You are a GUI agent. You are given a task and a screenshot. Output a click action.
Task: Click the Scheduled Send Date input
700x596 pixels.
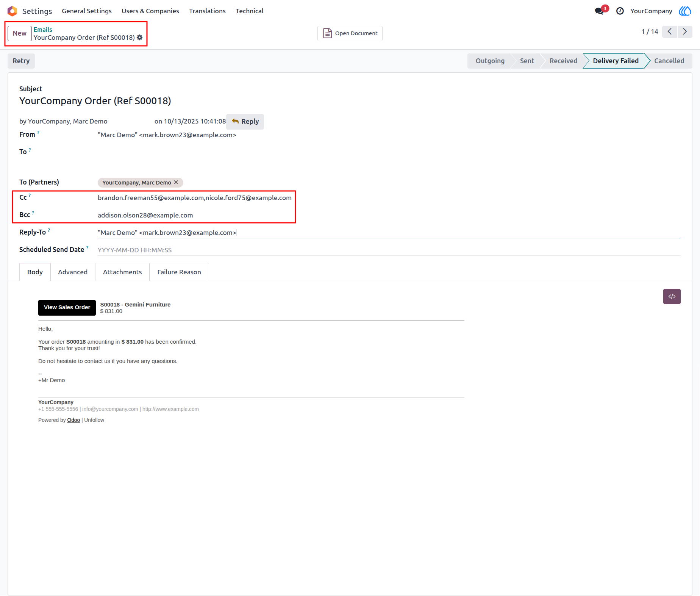pyautogui.click(x=389, y=250)
